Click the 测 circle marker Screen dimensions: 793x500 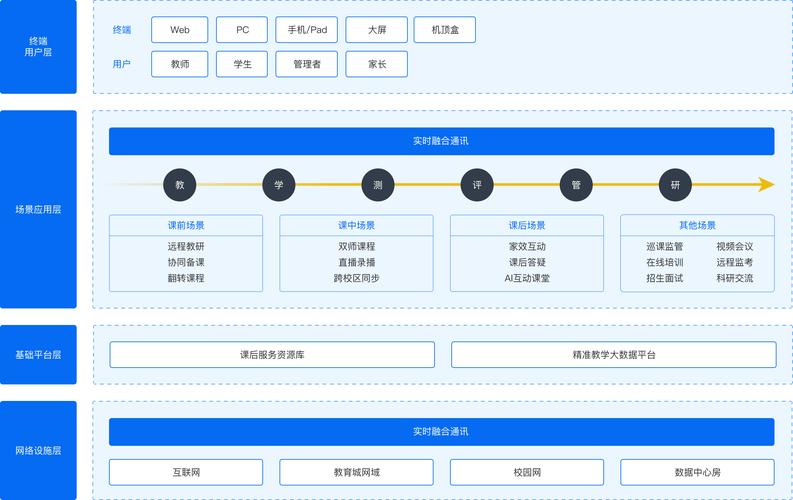click(378, 185)
